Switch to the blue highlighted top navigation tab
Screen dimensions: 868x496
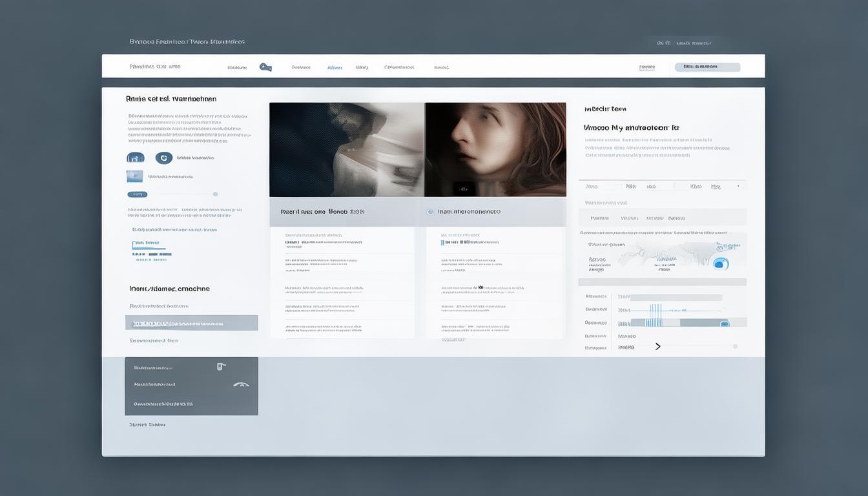(335, 67)
